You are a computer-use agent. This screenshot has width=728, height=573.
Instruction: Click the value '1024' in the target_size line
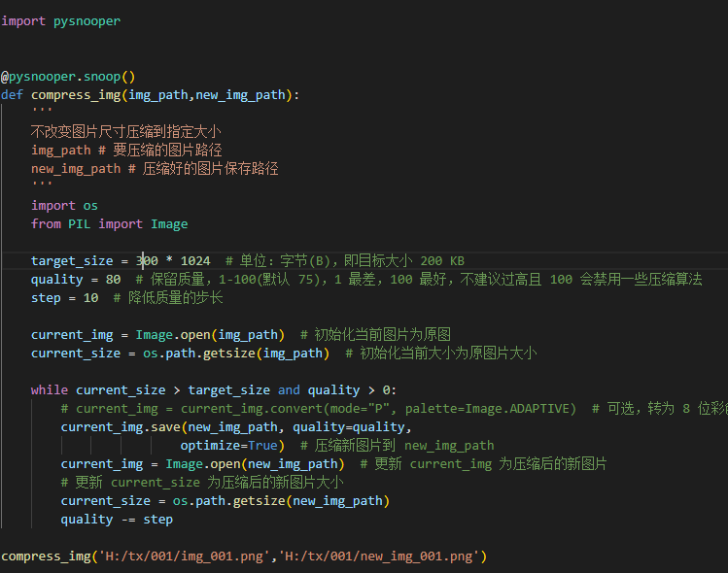coord(195,261)
